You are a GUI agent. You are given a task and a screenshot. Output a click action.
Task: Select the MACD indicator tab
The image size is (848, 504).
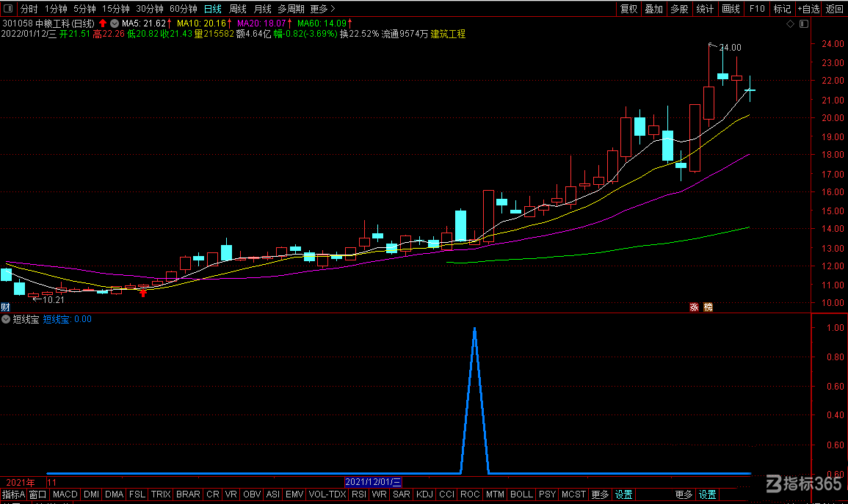[x=65, y=494]
